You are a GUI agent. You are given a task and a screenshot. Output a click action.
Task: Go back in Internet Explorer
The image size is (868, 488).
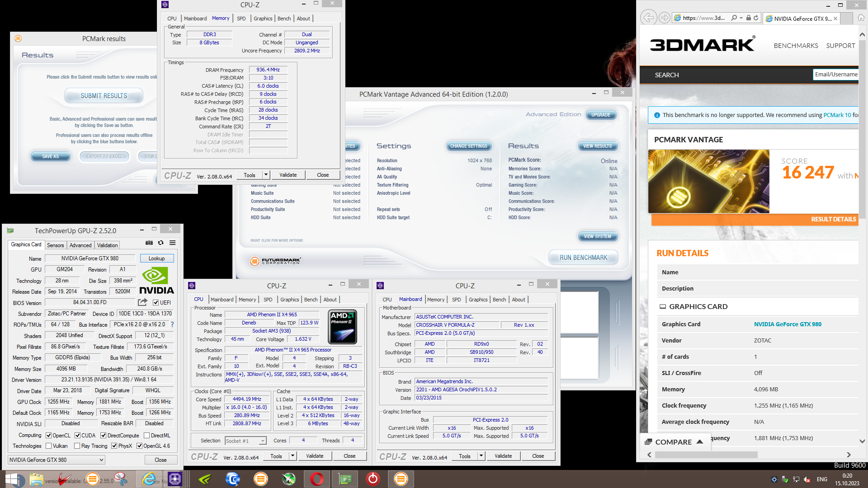[x=648, y=18]
